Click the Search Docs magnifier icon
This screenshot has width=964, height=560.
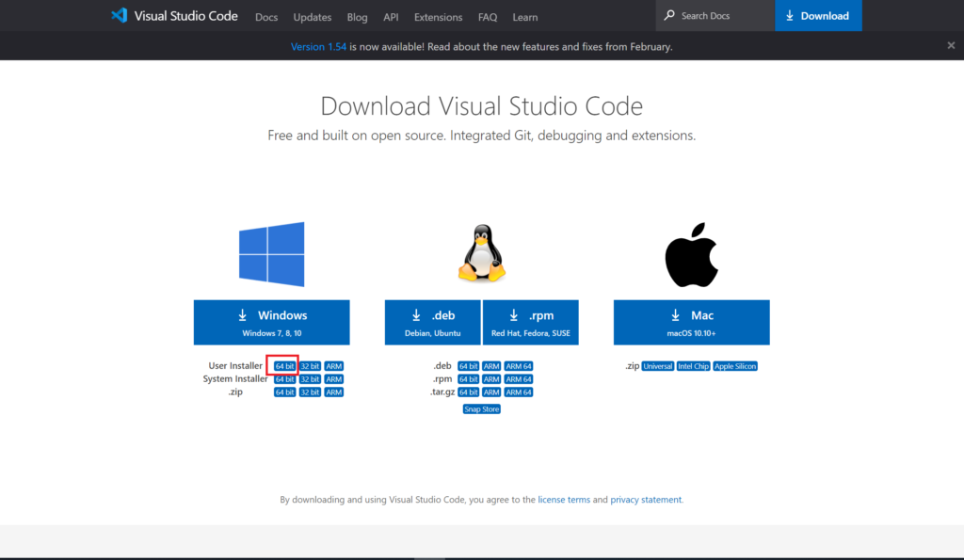669,15
